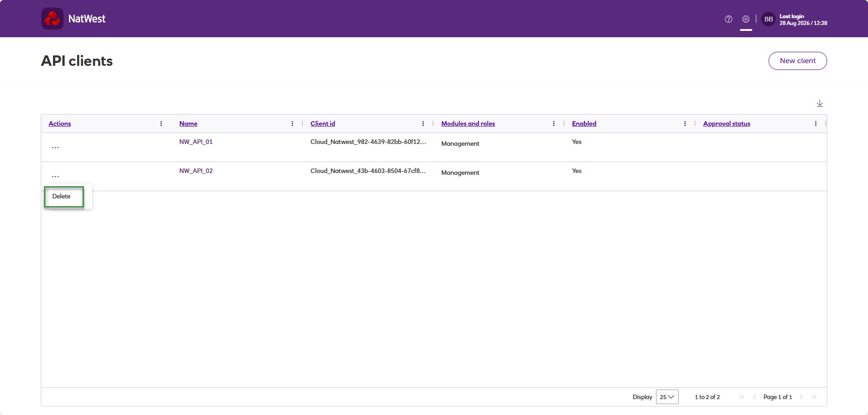The image size is (868, 415).
Task: Sort by the Actions column header
Action: point(60,124)
